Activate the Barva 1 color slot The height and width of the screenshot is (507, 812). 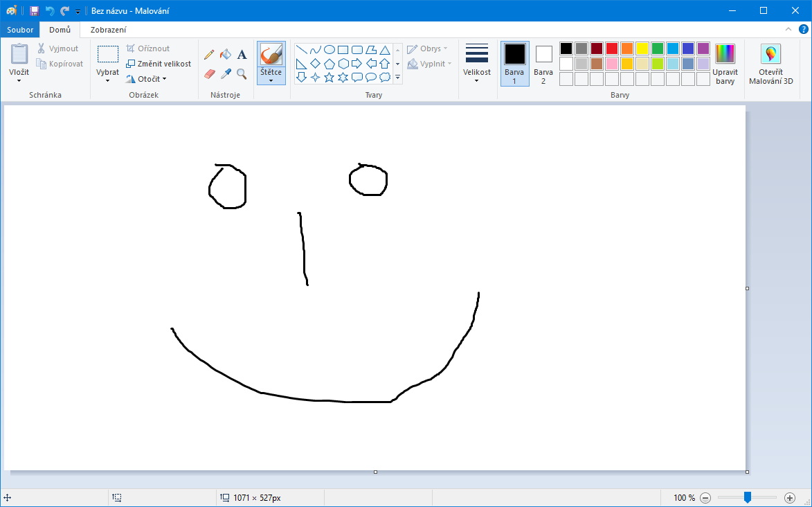click(514, 62)
